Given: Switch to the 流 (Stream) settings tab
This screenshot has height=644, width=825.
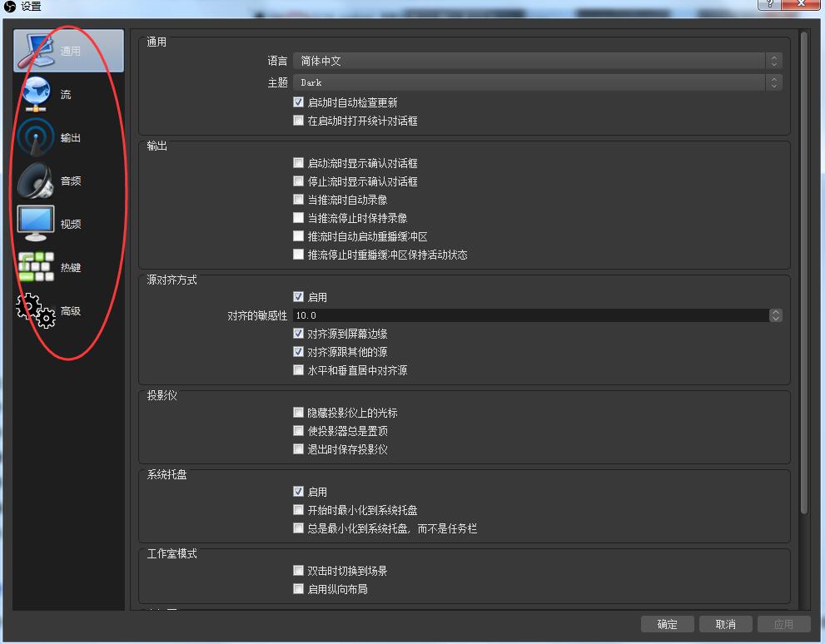Looking at the screenshot, I should click(x=35, y=92).
